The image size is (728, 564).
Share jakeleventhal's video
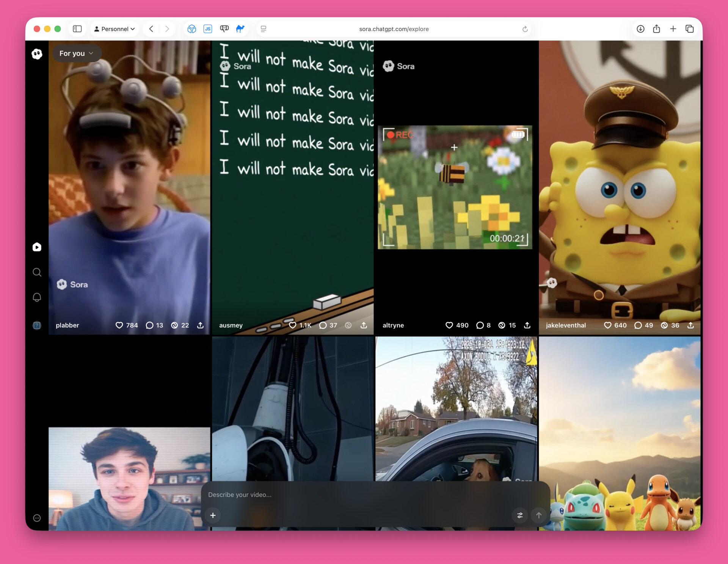[690, 325]
